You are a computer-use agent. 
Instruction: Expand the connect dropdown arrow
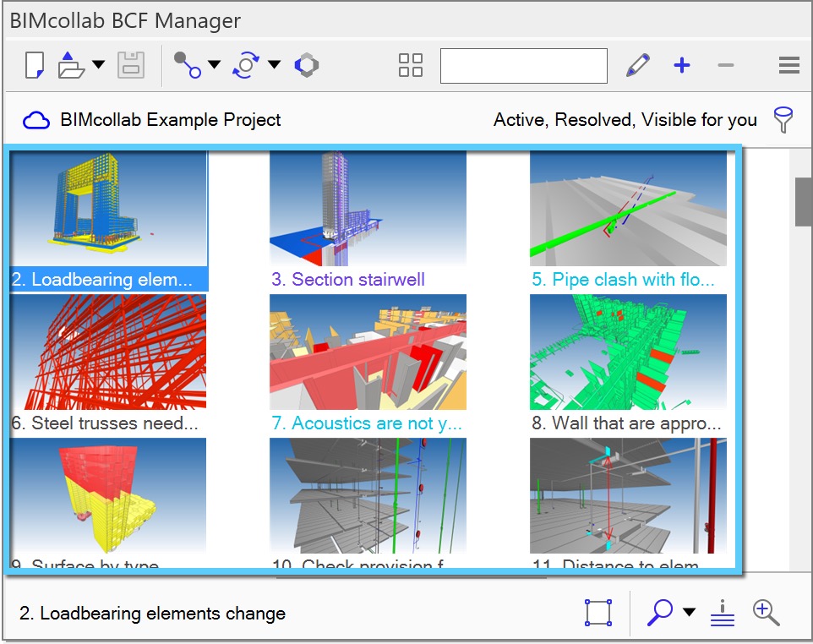214,64
